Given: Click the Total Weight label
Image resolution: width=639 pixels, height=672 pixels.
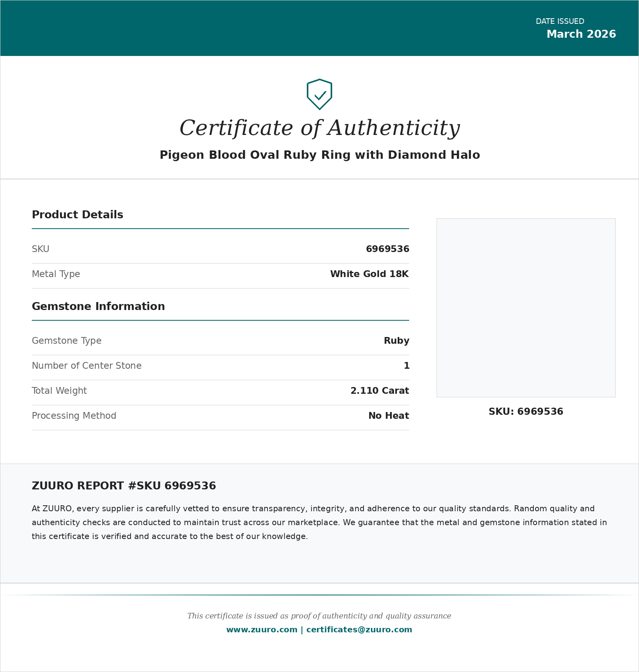Looking at the screenshot, I should click(59, 391).
